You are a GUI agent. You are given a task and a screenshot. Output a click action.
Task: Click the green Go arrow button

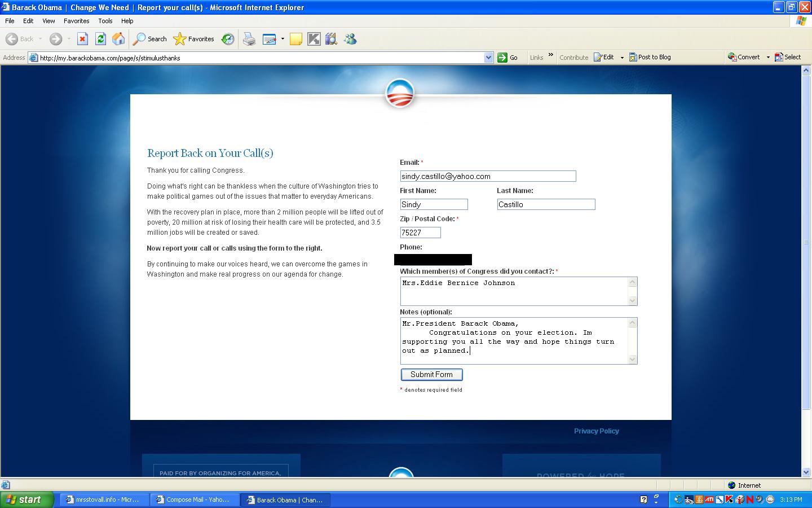tap(507, 58)
